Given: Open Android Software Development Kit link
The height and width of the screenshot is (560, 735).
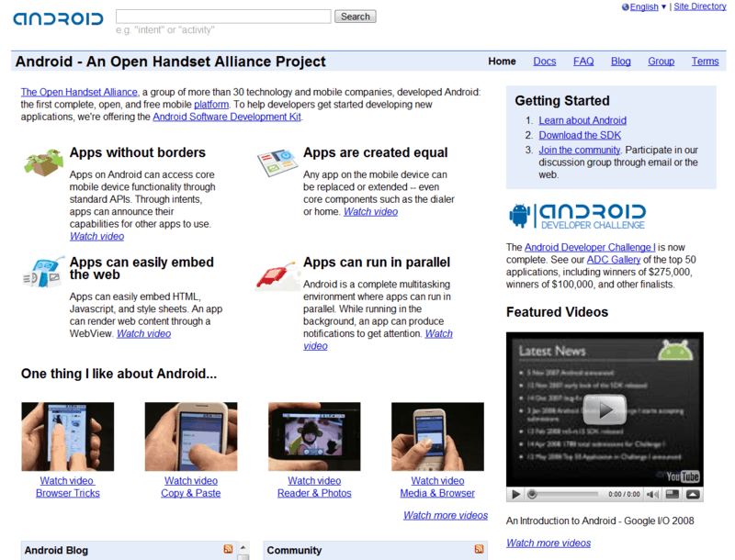Looking at the screenshot, I should (227, 117).
